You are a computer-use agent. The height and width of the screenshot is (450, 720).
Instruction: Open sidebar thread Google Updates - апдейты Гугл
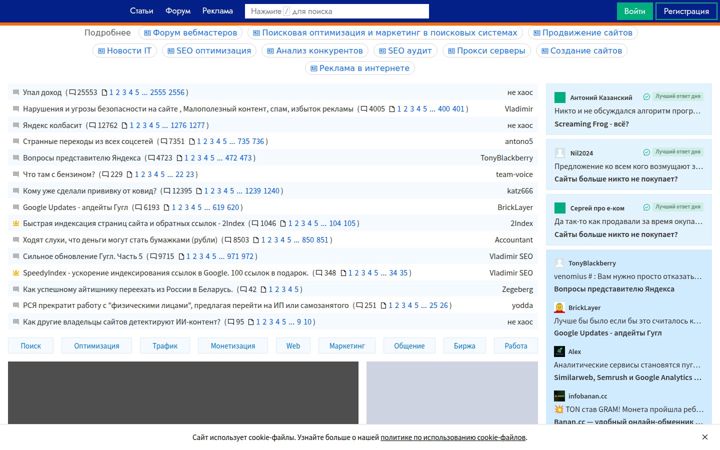click(608, 333)
